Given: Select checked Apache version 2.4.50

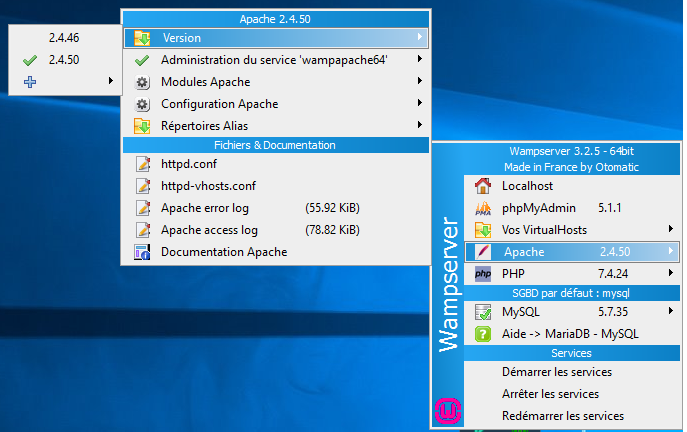Looking at the screenshot, I should [64, 60].
